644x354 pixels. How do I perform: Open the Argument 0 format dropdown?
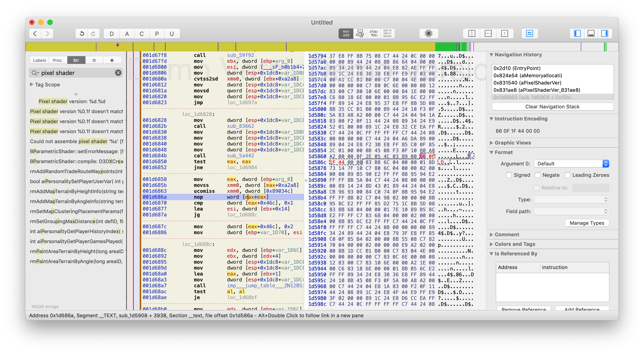pyautogui.click(x=571, y=164)
